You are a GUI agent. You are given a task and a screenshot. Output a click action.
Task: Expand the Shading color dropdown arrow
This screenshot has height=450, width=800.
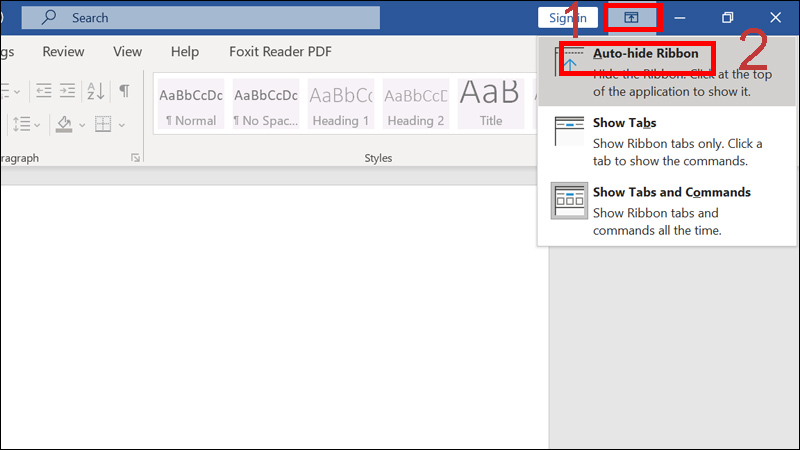point(82,125)
